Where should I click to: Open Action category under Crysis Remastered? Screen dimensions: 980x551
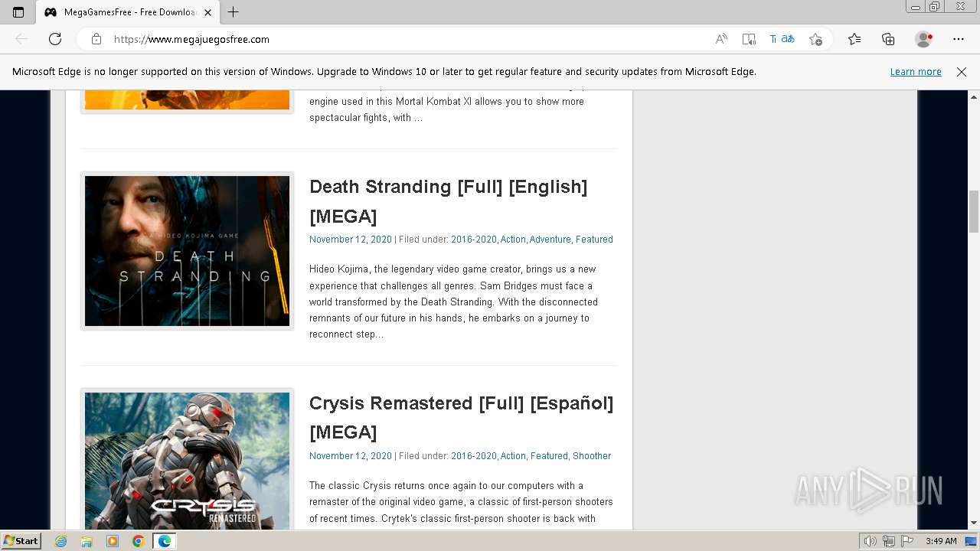(x=513, y=456)
